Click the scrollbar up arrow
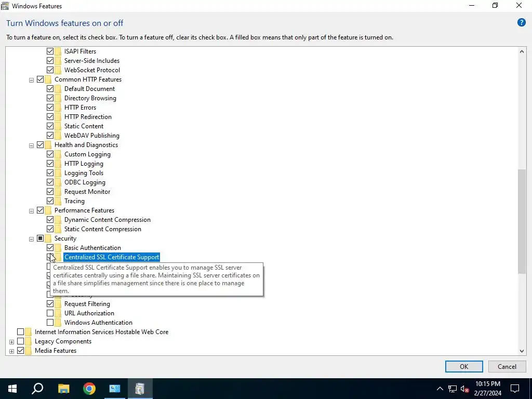532x399 pixels. pyautogui.click(x=522, y=51)
